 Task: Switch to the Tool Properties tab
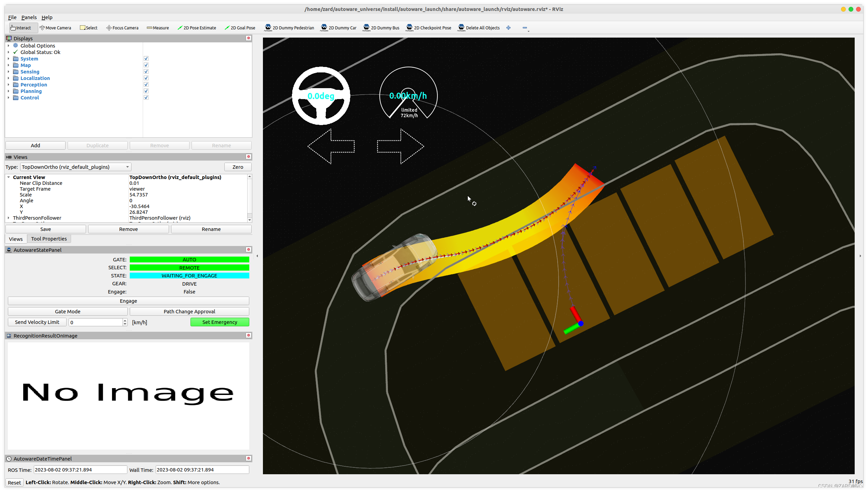pos(49,238)
